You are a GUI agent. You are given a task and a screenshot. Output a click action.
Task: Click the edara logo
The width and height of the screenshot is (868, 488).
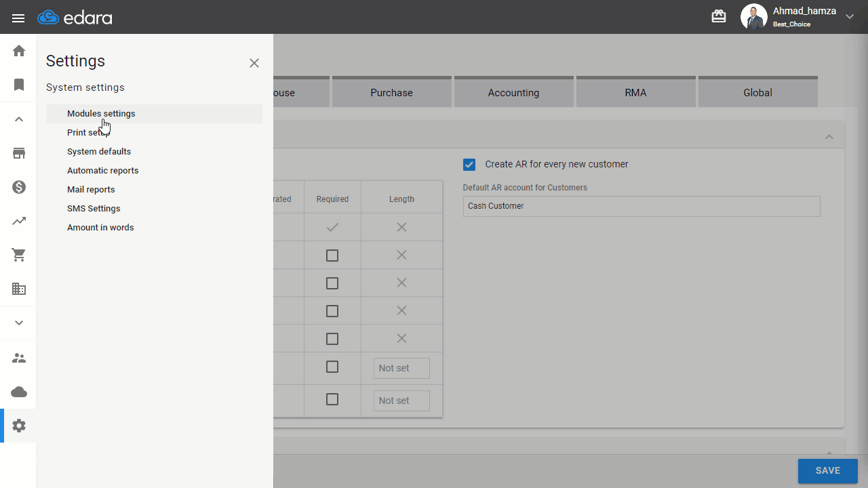coord(75,18)
